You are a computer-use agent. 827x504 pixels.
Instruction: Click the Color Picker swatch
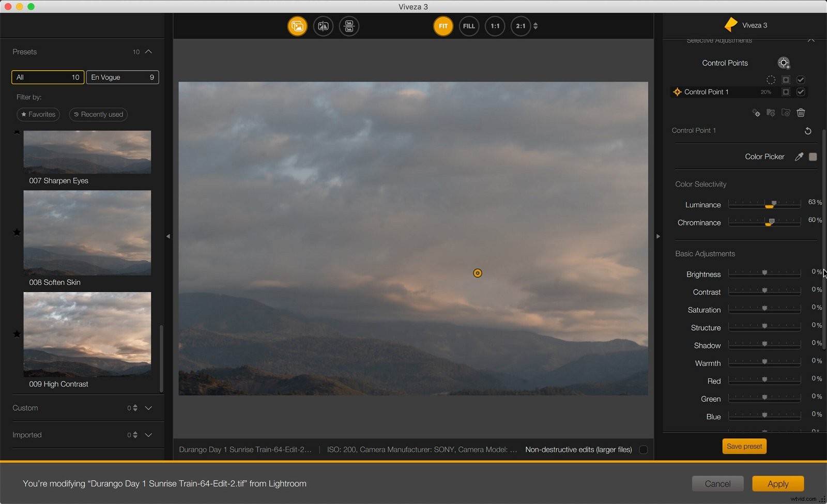(813, 157)
